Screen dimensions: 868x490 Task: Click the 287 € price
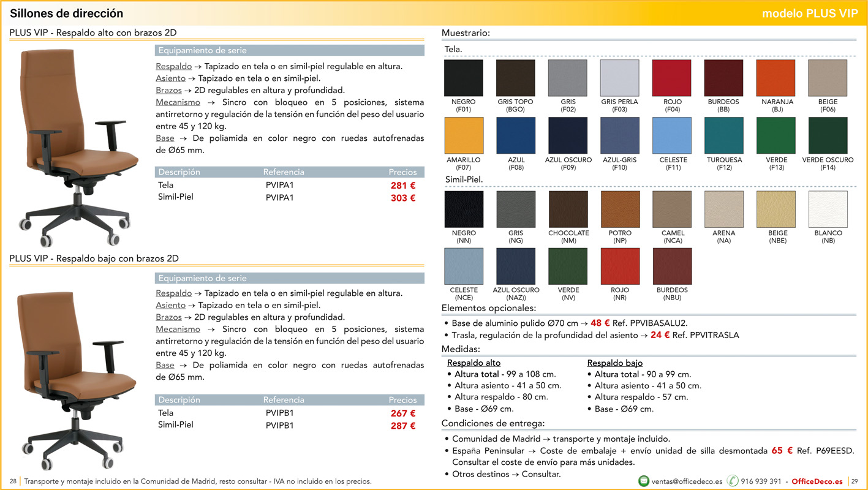coord(403,426)
